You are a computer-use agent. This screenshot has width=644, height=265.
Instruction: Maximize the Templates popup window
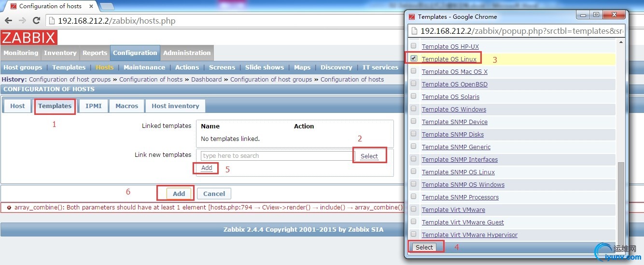pyautogui.click(x=596, y=14)
